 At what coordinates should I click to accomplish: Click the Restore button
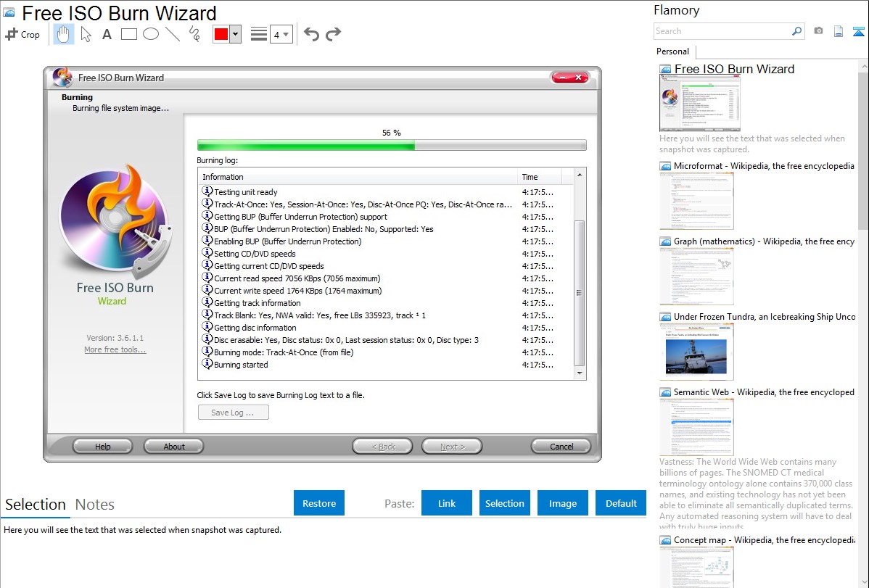[319, 503]
